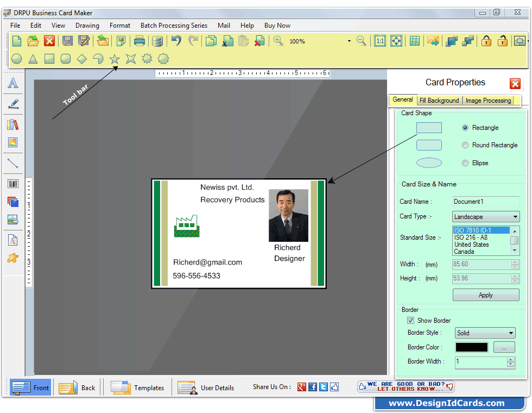Set view to actual size 1:1
Viewport: 532px width, 413px height.
[380, 41]
